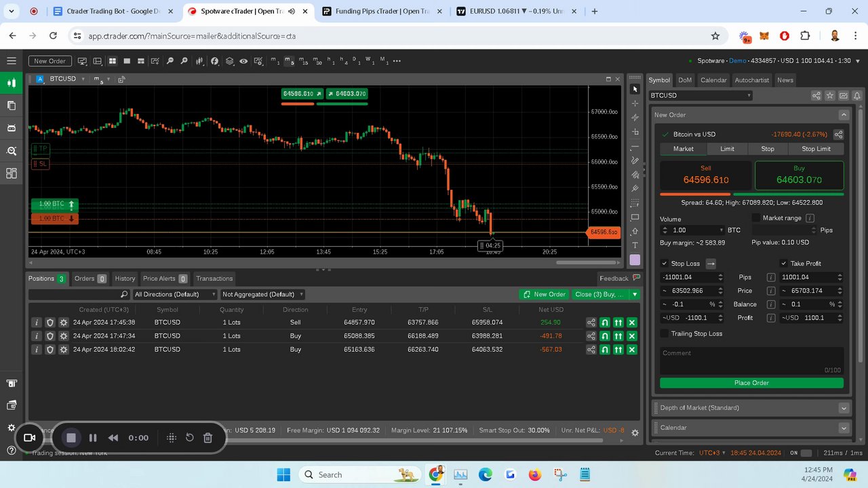Select the cursor pointer drawing tool
Viewport: 868px width, 488px height.
[x=635, y=89]
